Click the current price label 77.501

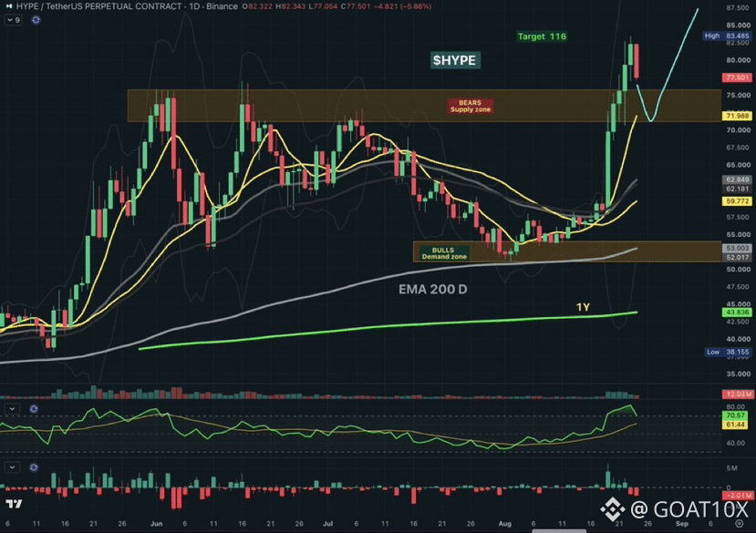tap(737, 77)
